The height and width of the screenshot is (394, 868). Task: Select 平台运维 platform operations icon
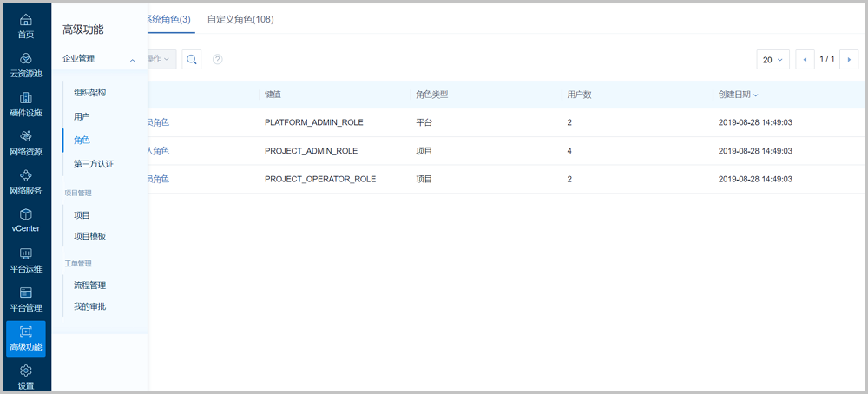click(x=26, y=254)
